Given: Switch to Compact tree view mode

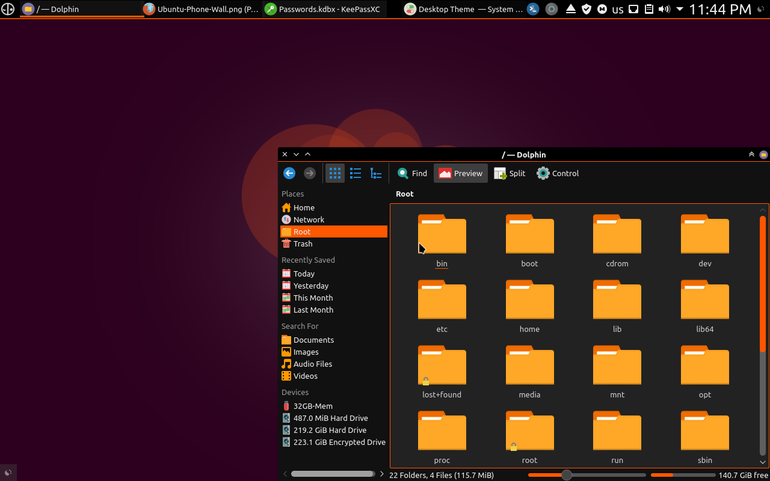Looking at the screenshot, I should coord(376,173).
